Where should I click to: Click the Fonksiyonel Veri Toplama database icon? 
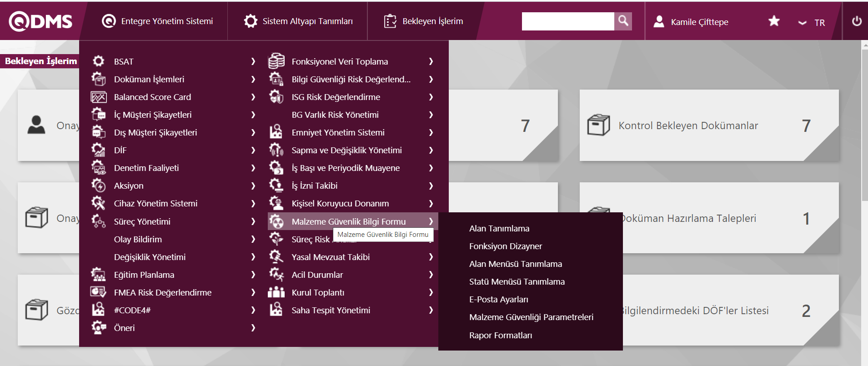(x=276, y=61)
